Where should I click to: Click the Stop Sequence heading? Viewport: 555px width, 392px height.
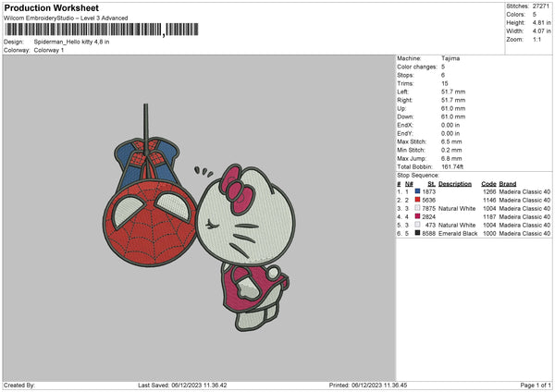point(418,174)
